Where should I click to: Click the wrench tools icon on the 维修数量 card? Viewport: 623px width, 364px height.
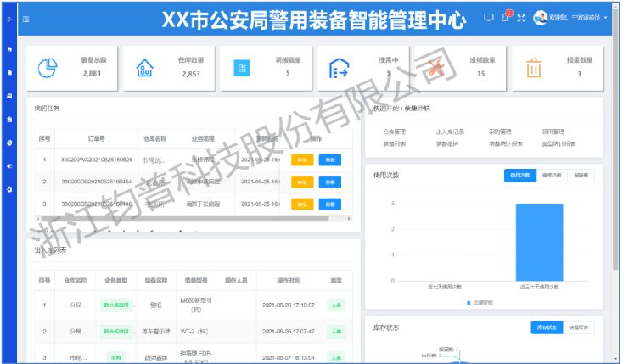(436, 68)
